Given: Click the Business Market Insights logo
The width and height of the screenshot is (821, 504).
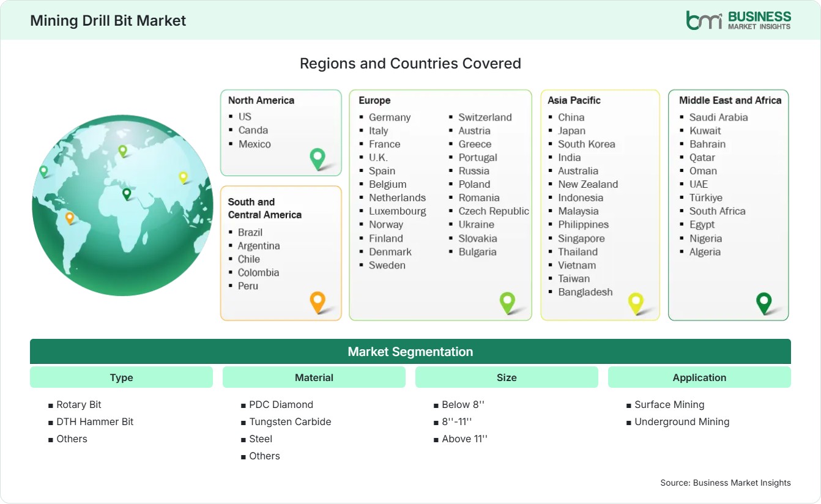Looking at the screenshot, I should [738, 20].
